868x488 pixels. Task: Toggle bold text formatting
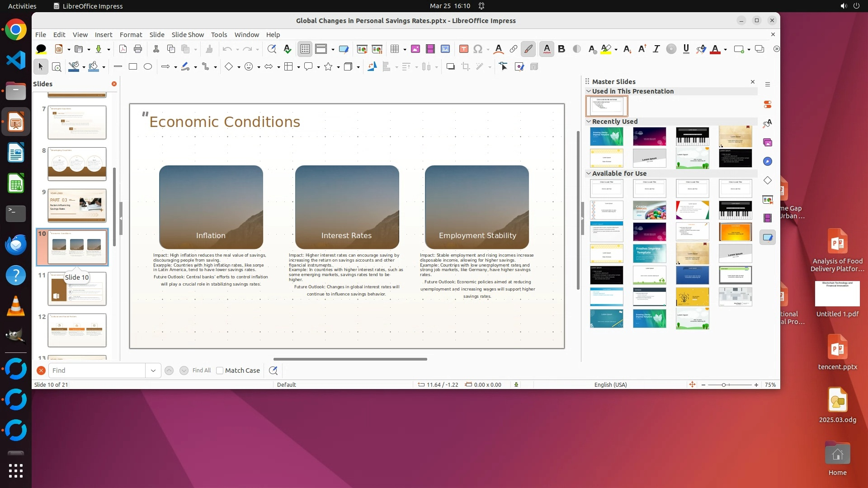pos(561,49)
